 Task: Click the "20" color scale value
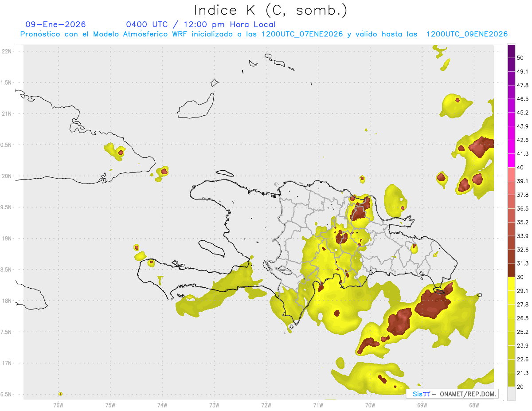tap(520, 387)
